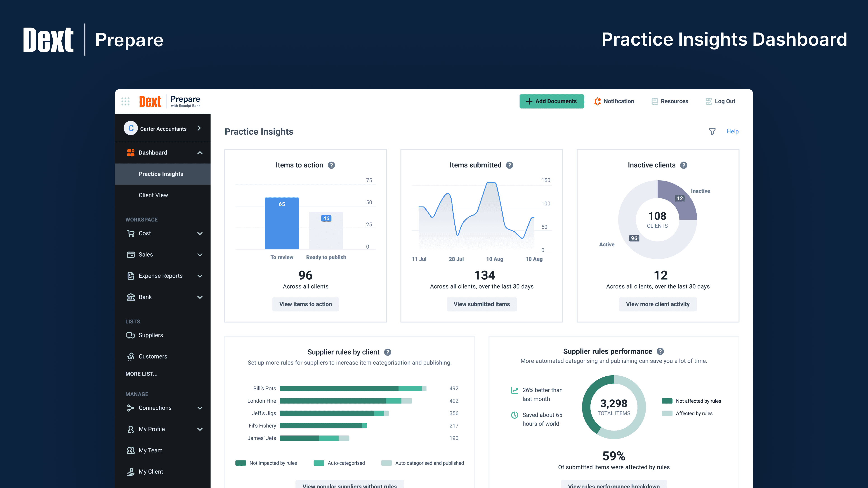The image size is (868, 488).
Task: Click the Log Out icon
Action: click(x=709, y=101)
